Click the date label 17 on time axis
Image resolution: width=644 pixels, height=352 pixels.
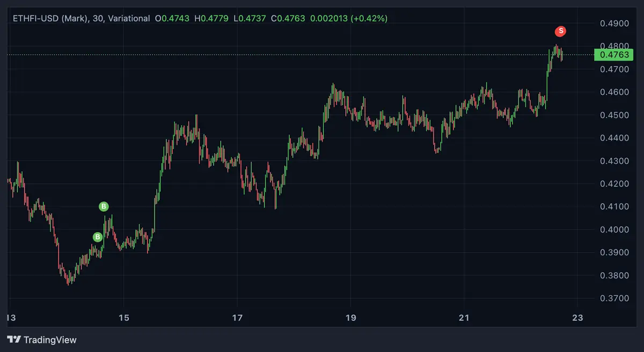tap(238, 318)
